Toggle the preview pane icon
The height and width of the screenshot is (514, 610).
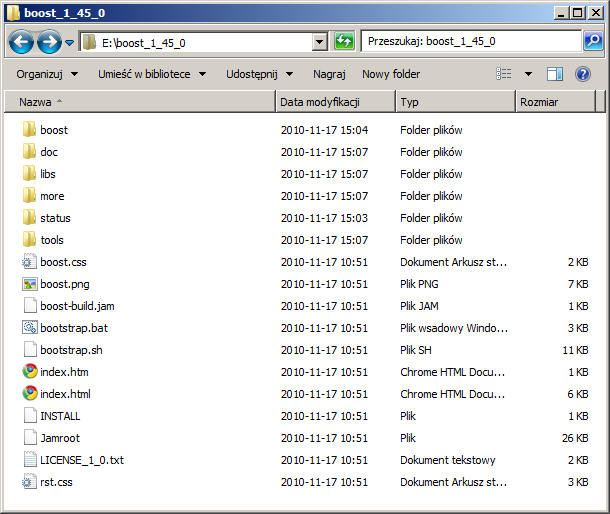(x=555, y=74)
